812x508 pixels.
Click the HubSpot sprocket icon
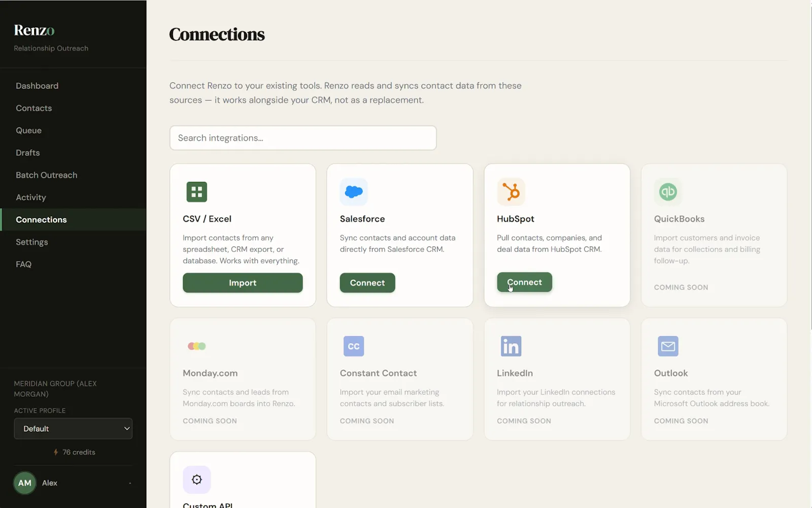point(511,192)
